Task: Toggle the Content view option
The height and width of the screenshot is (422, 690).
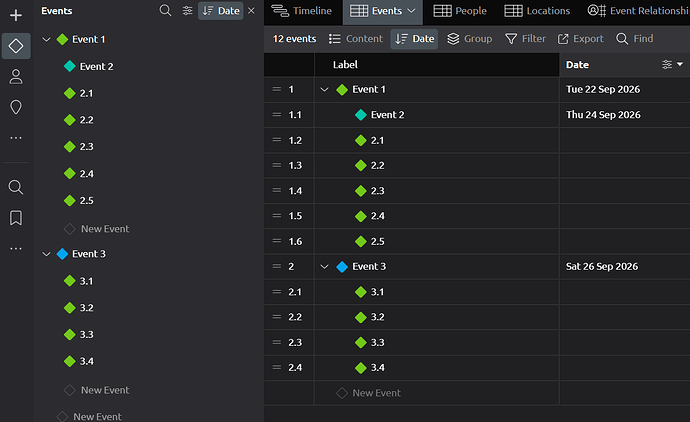Action: tap(356, 39)
